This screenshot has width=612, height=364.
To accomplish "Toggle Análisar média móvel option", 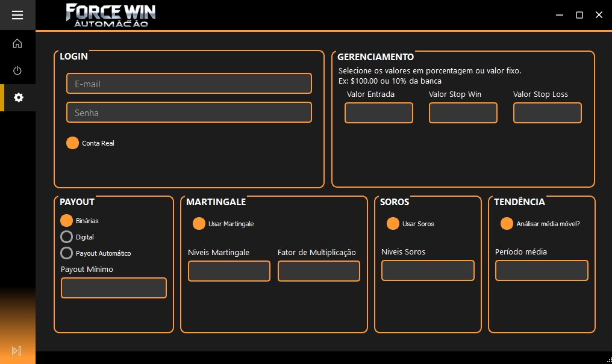I will click(x=507, y=224).
